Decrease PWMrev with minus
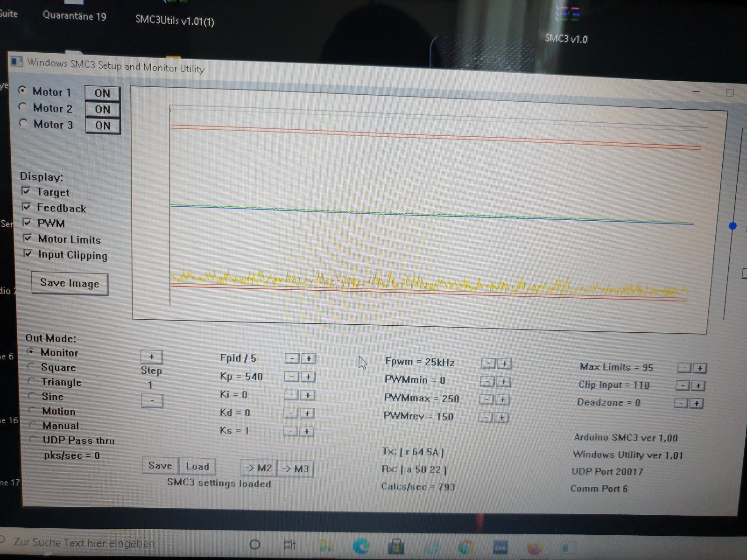Screen dimensions: 747x560 point(486,417)
